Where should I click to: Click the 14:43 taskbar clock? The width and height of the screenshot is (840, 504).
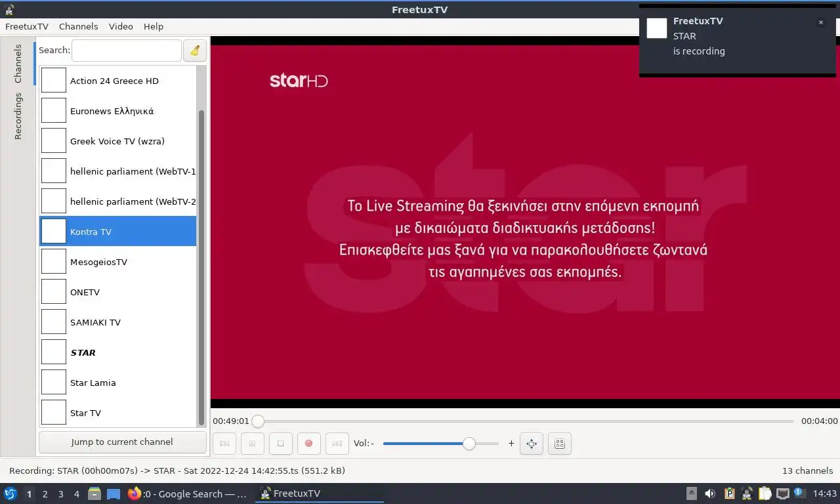click(825, 493)
